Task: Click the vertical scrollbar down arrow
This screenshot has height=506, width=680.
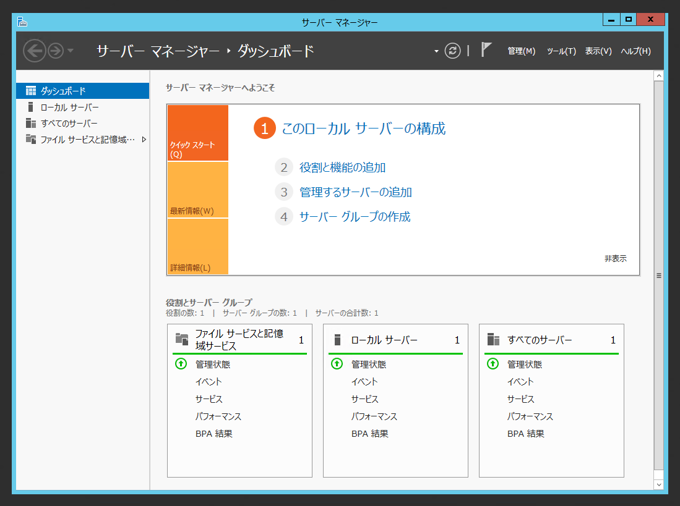Action: point(659,485)
